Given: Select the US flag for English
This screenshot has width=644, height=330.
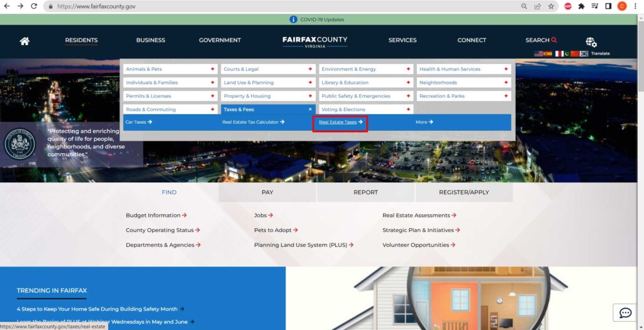Looking at the screenshot, I should [x=538, y=54].
